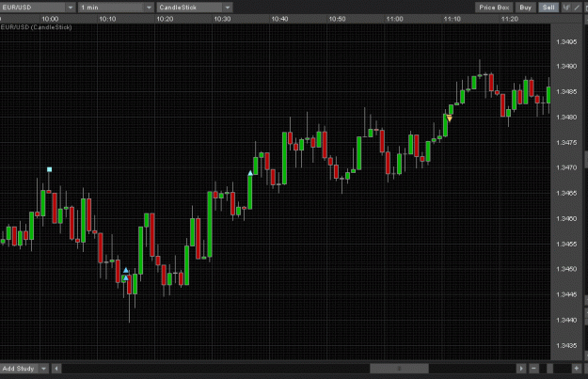Click the 10:40 time axis label
588x379 pixels.
tap(279, 19)
